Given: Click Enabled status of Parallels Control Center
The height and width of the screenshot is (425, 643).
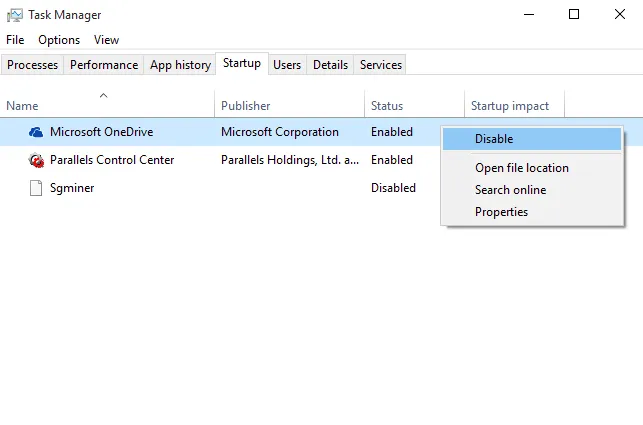Looking at the screenshot, I should (x=392, y=160).
